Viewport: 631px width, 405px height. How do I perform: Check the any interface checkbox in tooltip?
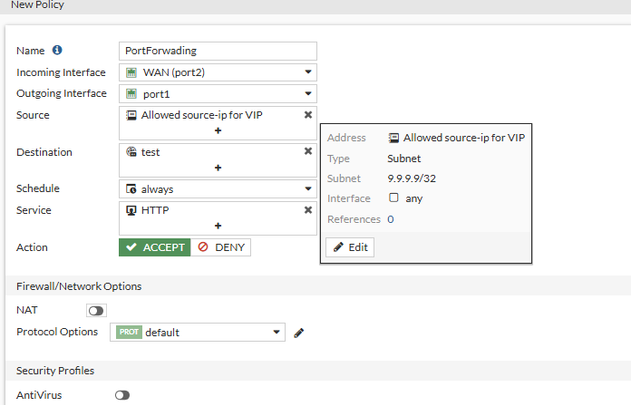point(394,198)
